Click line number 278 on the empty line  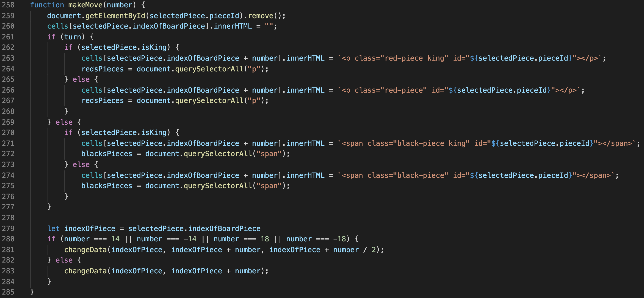8,218
